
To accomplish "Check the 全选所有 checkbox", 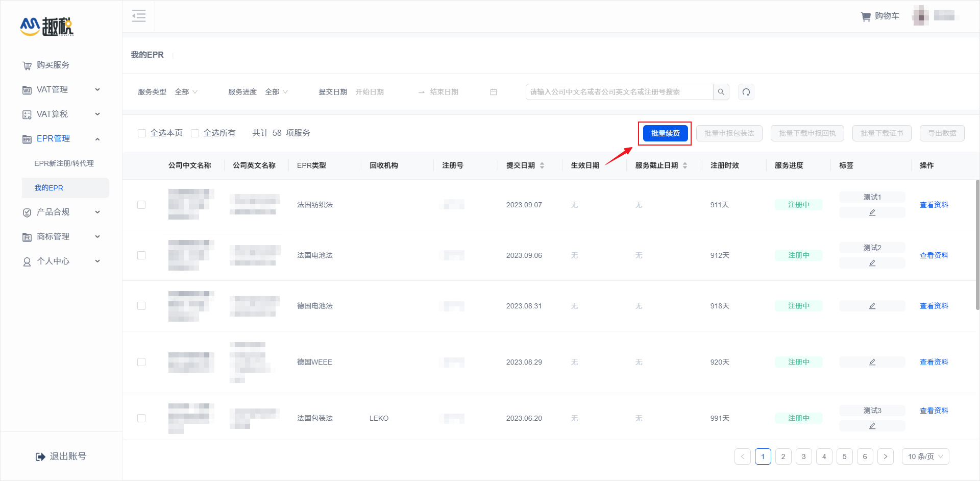I will (x=195, y=133).
